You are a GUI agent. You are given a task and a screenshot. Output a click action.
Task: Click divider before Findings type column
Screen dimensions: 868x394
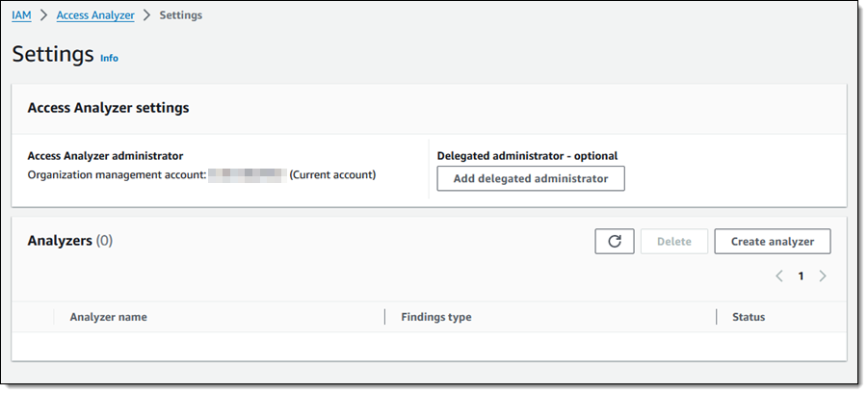384,317
